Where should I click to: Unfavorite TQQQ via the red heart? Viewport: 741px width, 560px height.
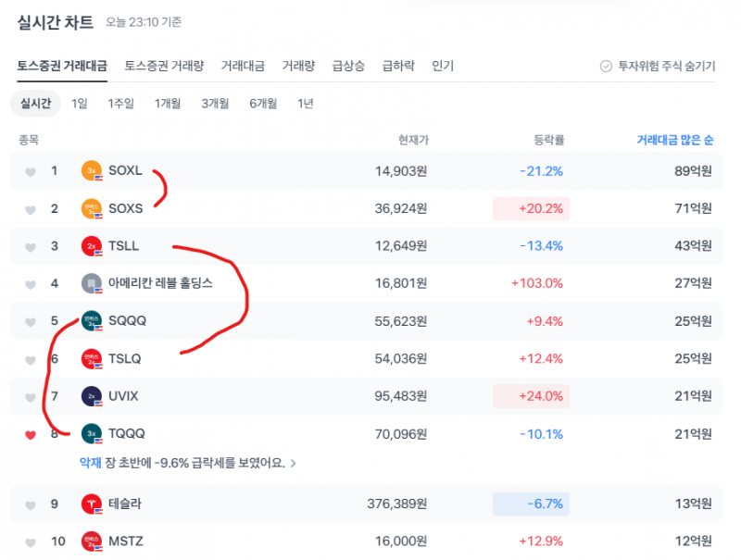point(31,434)
